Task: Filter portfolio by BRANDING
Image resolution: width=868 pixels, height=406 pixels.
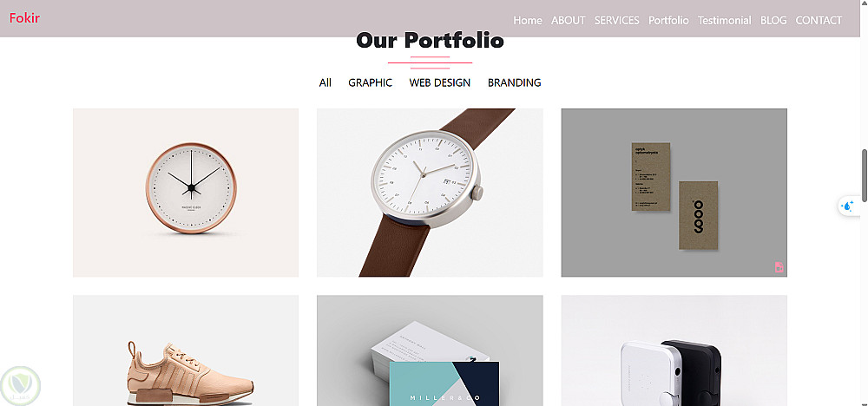Action: coord(514,82)
